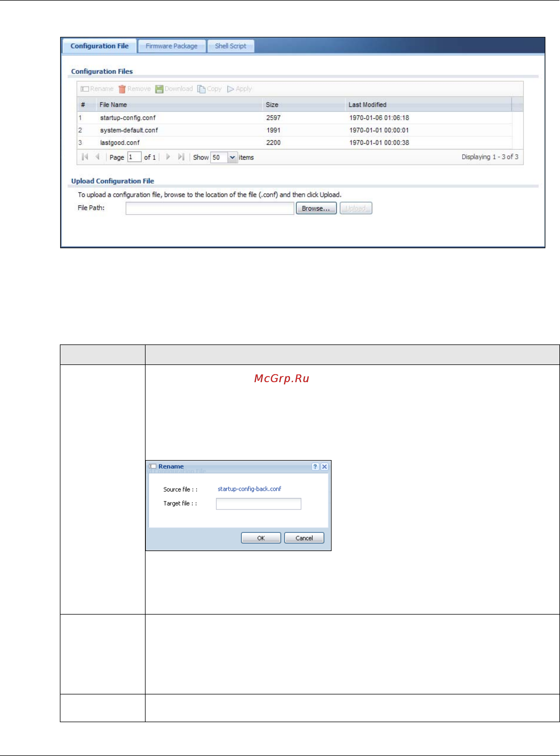Click size value 2597
Viewport: 560px width, 756px height.
[x=273, y=118]
